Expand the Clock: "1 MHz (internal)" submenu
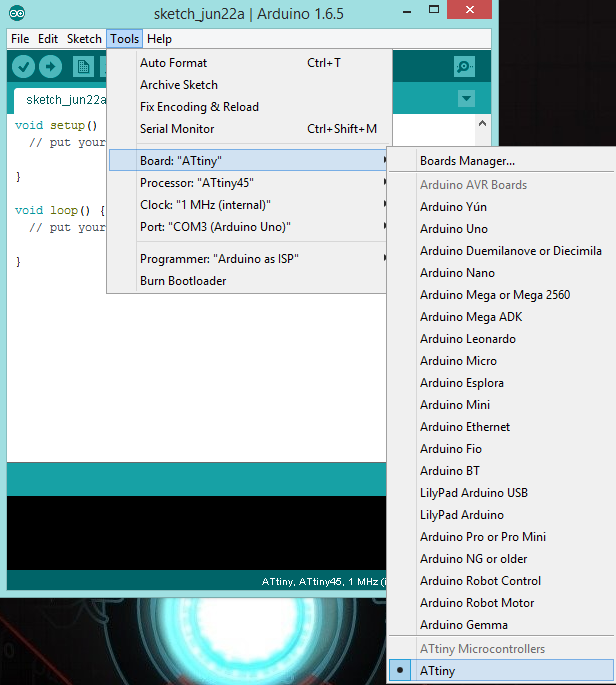616x685 pixels. click(x=247, y=204)
